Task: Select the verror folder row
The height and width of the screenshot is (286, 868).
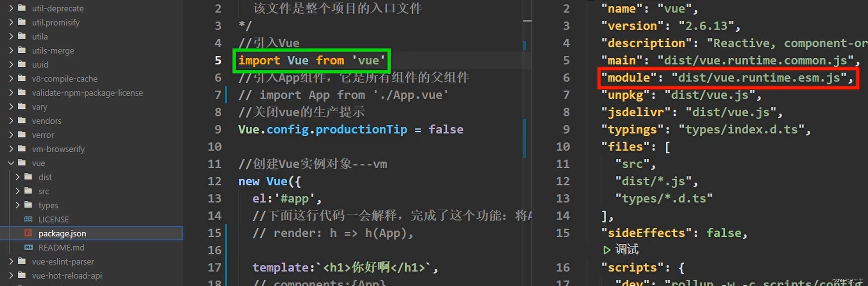Action: coord(91,135)
